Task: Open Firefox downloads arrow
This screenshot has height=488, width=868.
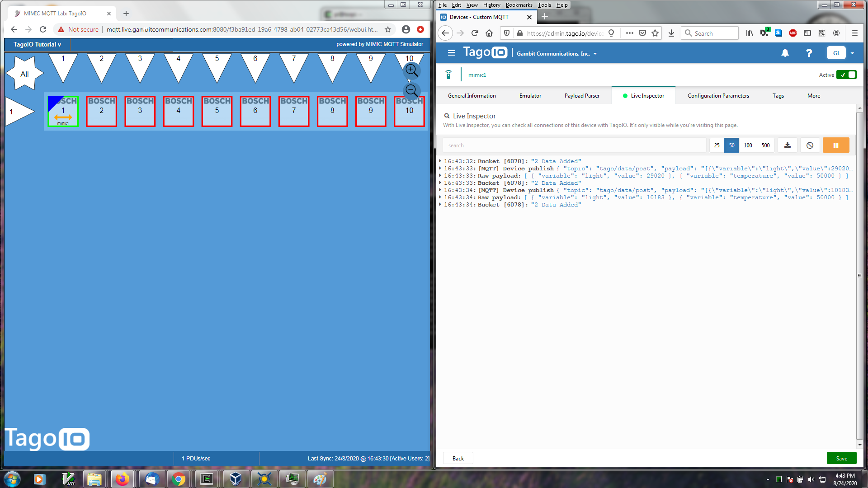Action: pos(671,33)
